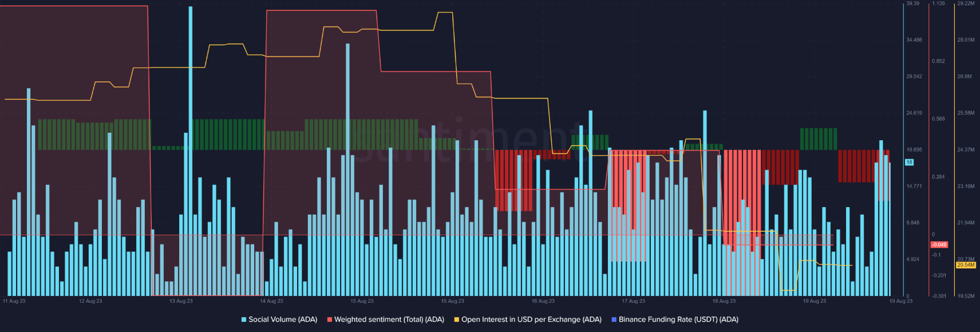The width and height of the screenshot is (980, 332).
Task: Click the blue current value badge 18
Action: (x=909, y=163)
